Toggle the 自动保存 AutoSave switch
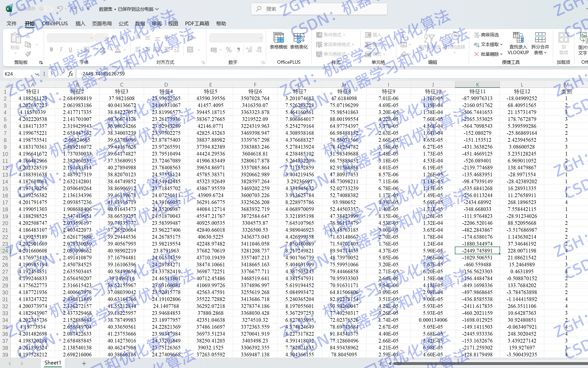Screen dimensions: 588x368 pos(45,9)
